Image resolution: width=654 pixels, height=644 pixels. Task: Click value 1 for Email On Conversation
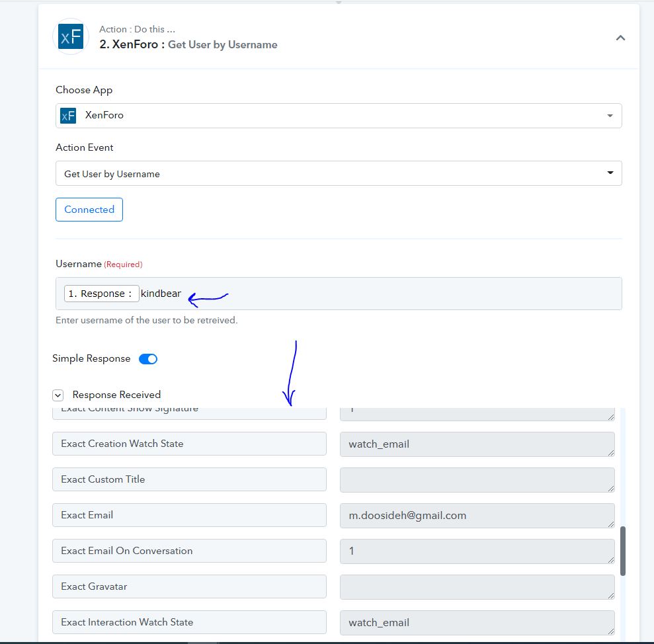(477, 551)
